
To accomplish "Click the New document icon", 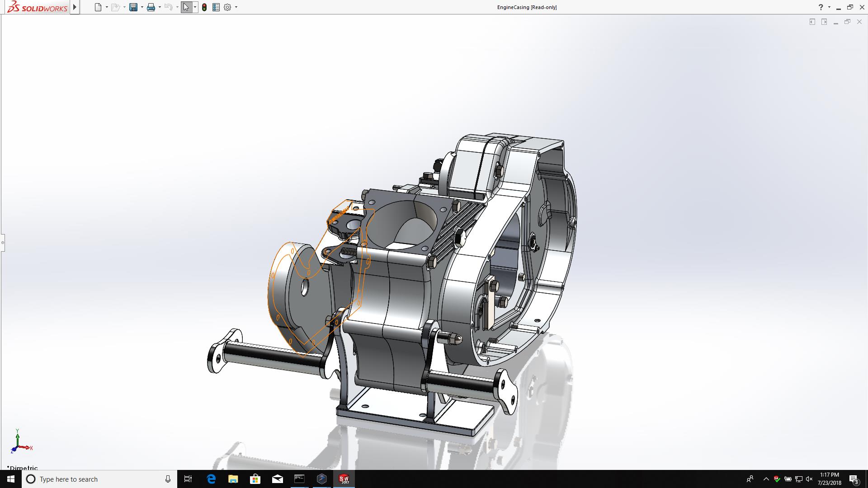I will 98,7.
